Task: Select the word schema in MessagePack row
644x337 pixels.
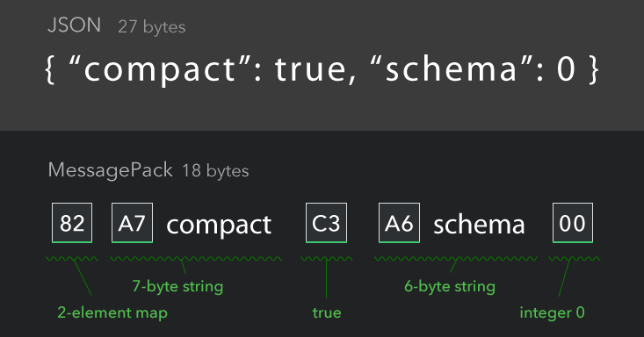Action: coord(480,225)
